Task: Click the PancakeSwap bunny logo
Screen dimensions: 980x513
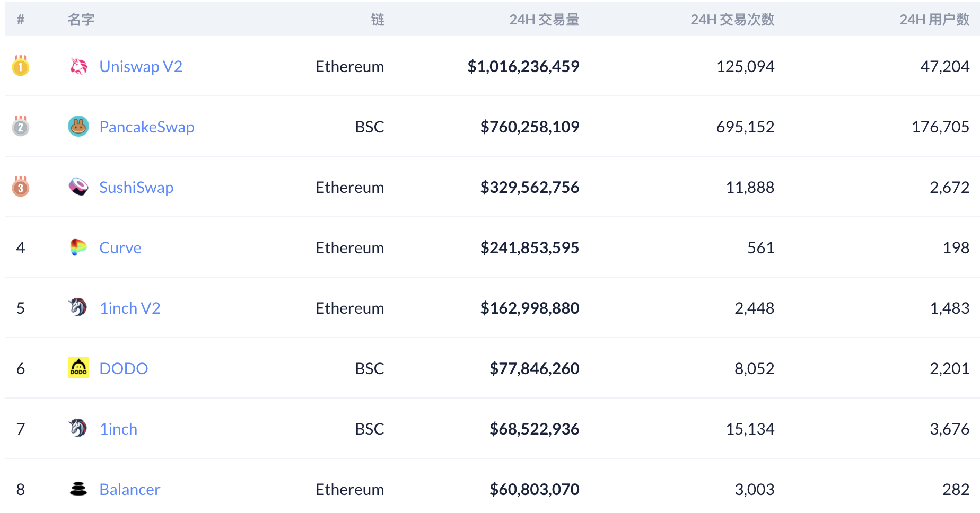Action: (x=78, y=127)
